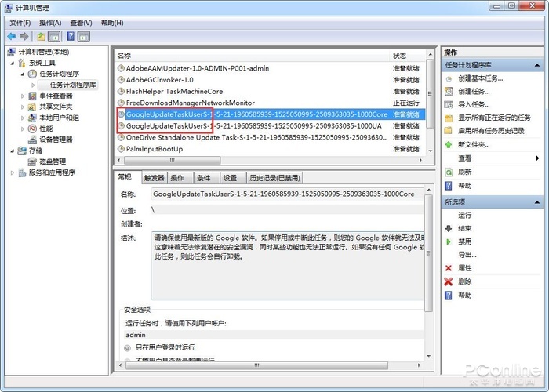Select FreeDownloadManagerNetworkMonitor task row
549x392 pixels.
pos(270,103)
